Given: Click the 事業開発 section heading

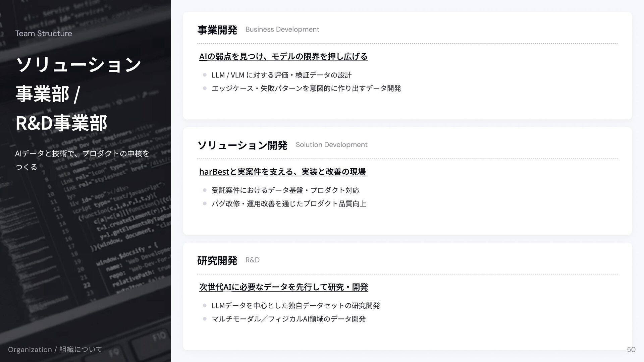Looking at the screenshot, I should (217, 30).
